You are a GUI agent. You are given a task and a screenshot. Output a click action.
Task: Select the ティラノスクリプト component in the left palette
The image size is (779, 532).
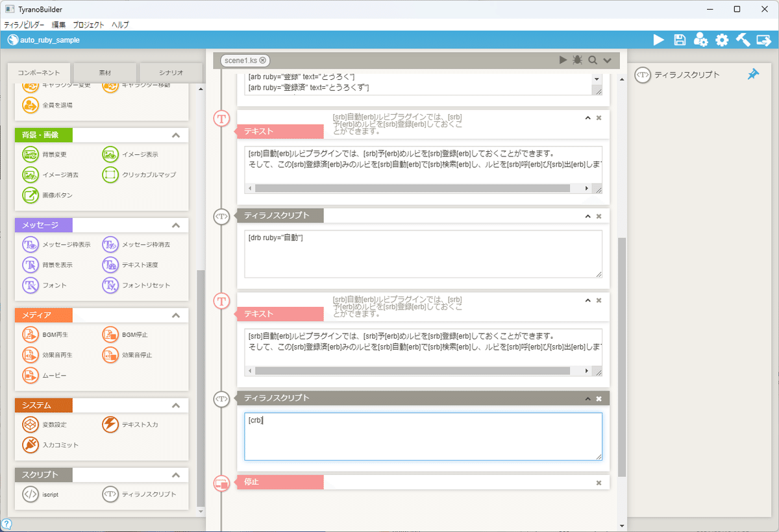tap(139, 494)
